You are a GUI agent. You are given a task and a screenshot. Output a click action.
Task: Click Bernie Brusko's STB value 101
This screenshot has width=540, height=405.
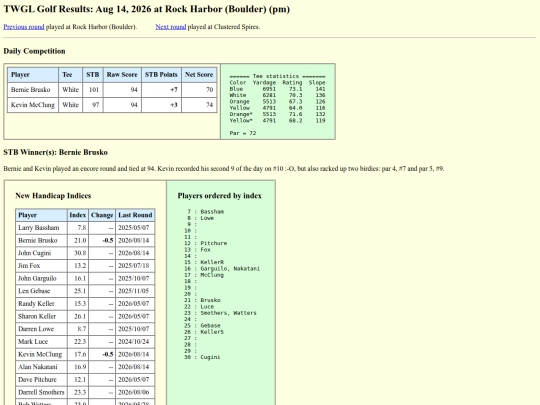(x=94, y=90)
